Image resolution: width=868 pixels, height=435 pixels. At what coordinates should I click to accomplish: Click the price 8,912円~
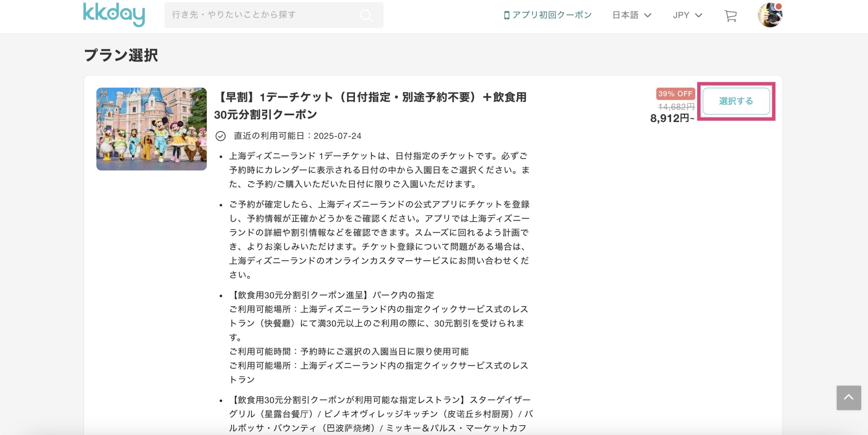(672, 118)
